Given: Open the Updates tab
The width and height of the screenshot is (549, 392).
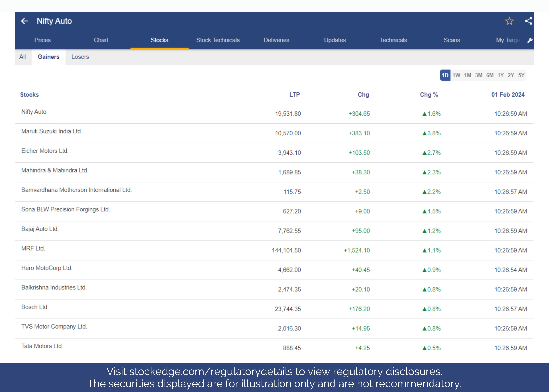Looking at the screenshot, I should tap(335, 40).
